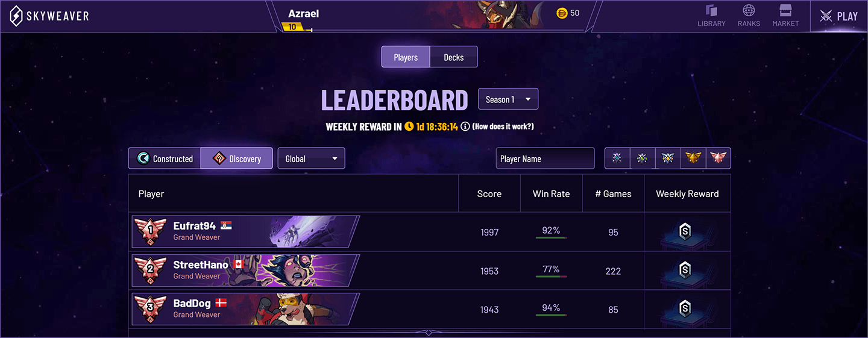Open the Market storefront icon
The height and width of the screenshot is (338, 868).
(x=785, y=16)
